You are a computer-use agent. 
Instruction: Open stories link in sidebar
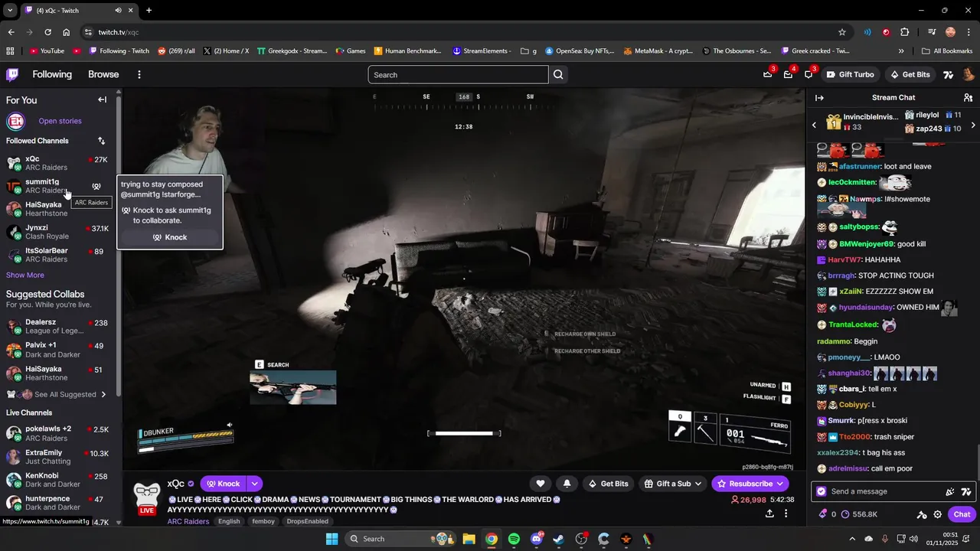click(x=60, y=121)
